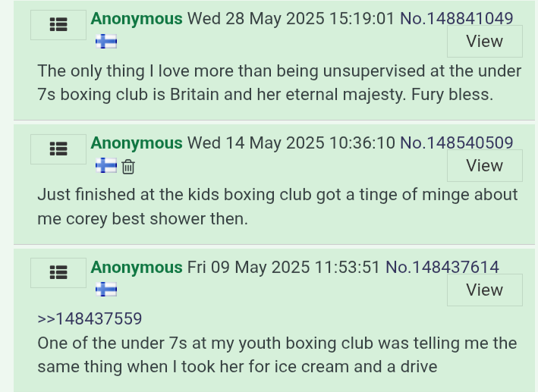Screen dimensions: 538x392
Task: Open post number link No.148540509
Action: pos(457,143)
